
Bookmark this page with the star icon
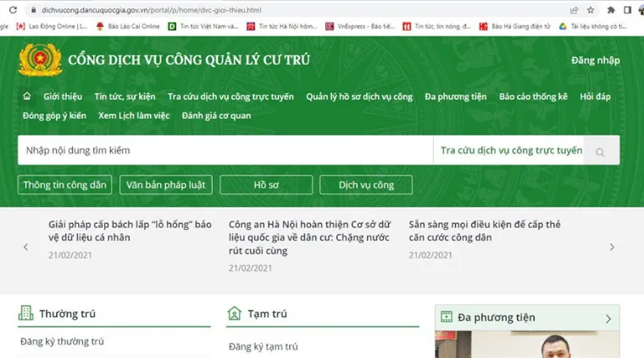[x=591, y=10]
